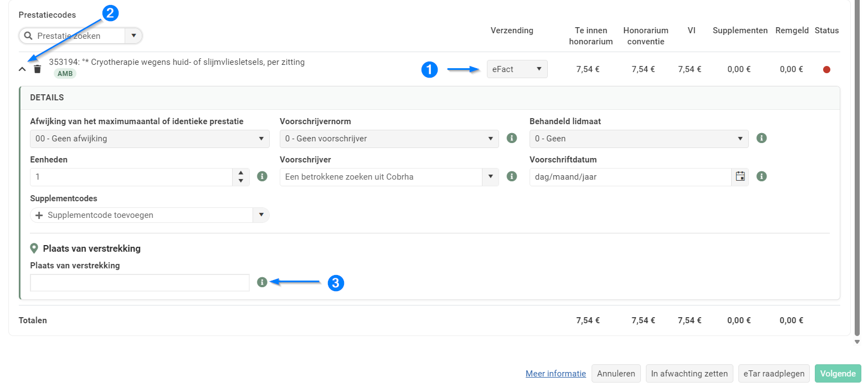Show info for Voorschrijver
The image size is (868, 392).
pyautogui.click(x=512, y=176)
